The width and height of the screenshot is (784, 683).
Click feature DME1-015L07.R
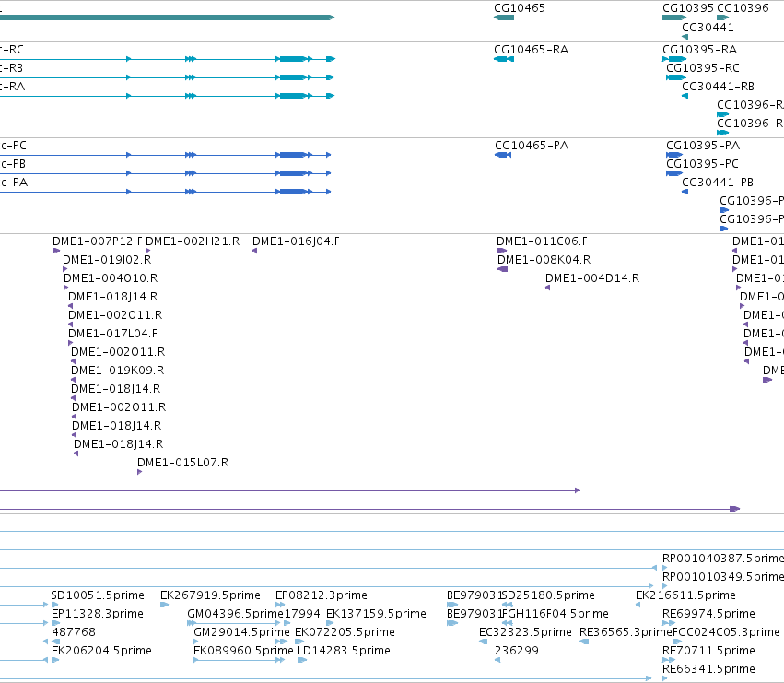pos(183,463)
